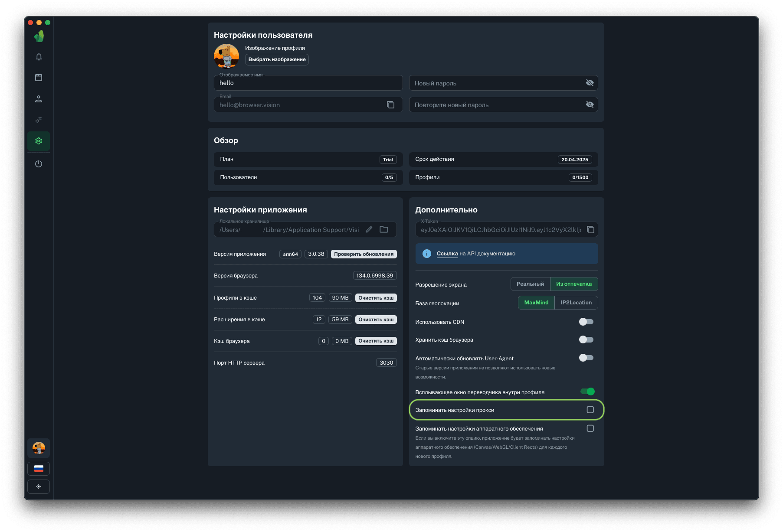
Task: Enable the Использовать CDN toggle
Action: (586, 322)
